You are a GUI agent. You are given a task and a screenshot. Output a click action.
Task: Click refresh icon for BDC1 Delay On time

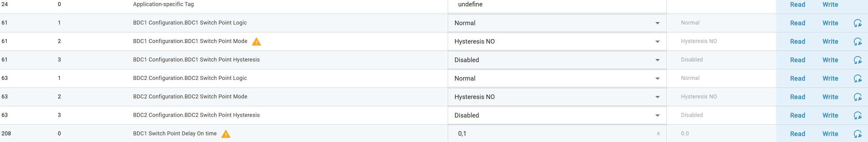[857, 134]
